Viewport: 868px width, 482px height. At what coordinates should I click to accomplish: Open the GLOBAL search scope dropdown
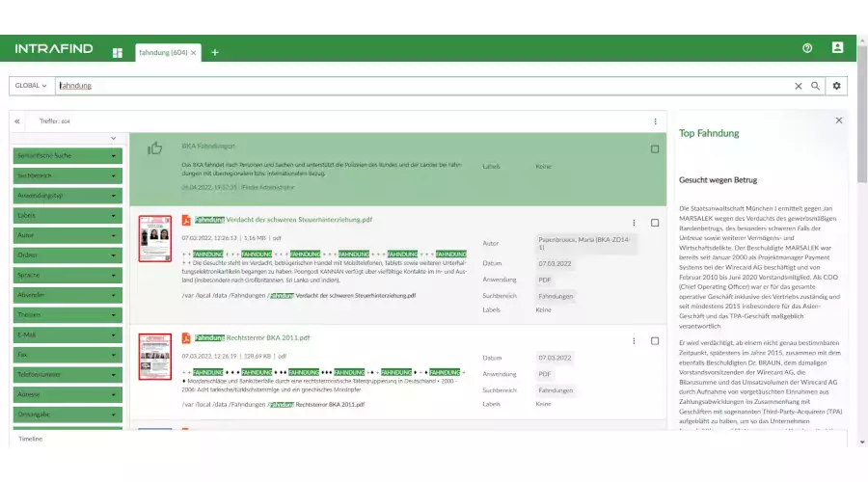tap(31, 86)
